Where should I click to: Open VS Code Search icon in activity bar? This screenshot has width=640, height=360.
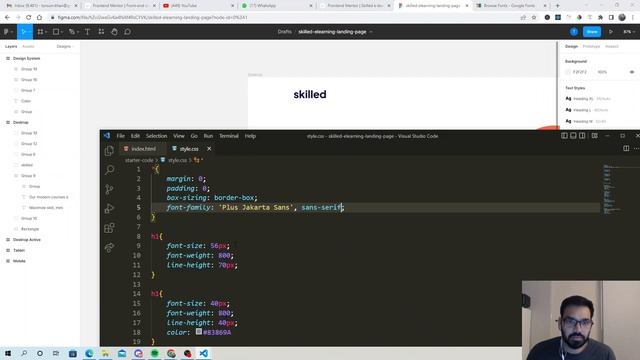tap(109, 170)
